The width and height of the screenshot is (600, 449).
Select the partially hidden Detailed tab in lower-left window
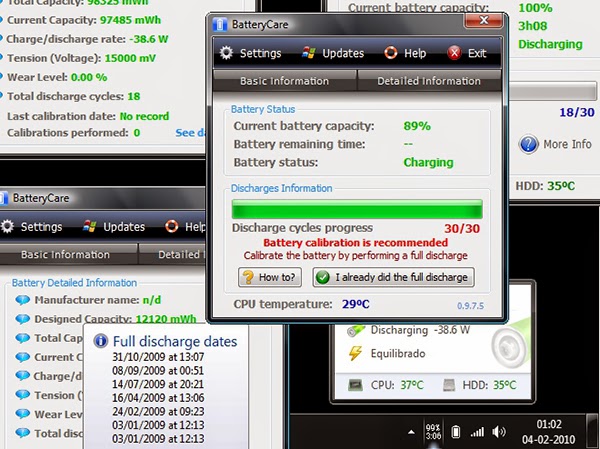click(173, 254)
